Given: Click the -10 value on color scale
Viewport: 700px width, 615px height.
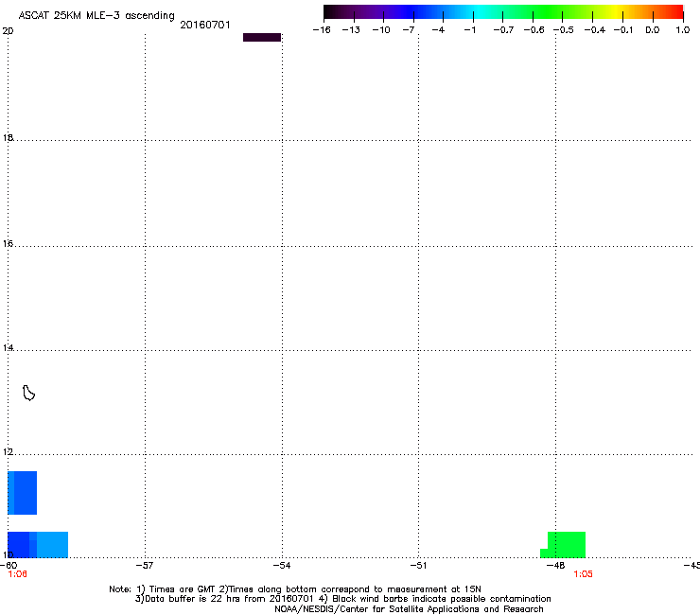Looking at the screenshot, I should [381, 30].
